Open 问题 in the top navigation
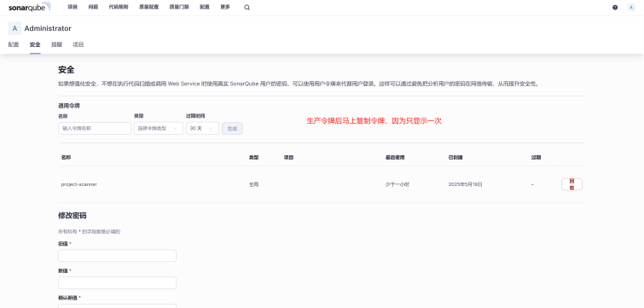644x308 pixels. 93,7
